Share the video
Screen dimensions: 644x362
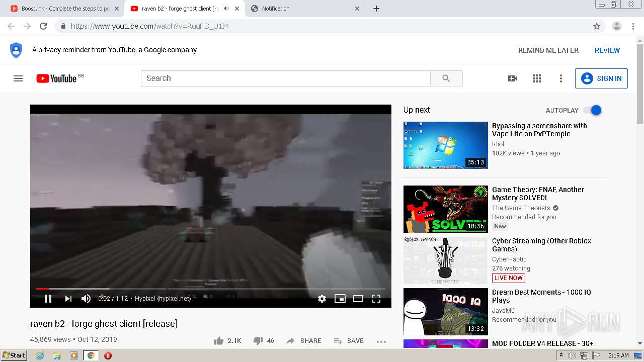(x=303, y=341)
